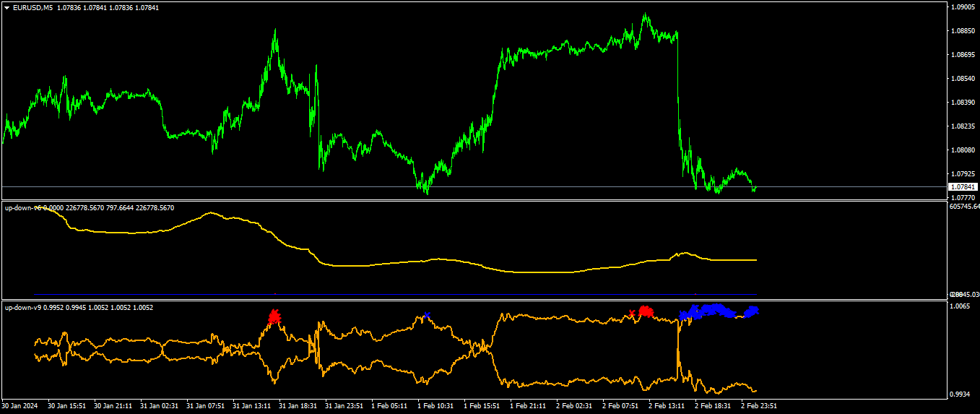The width and height of the screenshot is (980, 414).
Task: Click the 1.0065 level on v9 scale
Action: click(961, 307)
